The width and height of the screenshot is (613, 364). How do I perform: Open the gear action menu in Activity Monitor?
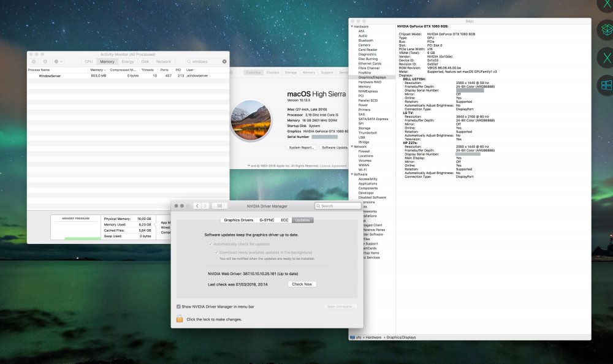click(x=58, y=61)
